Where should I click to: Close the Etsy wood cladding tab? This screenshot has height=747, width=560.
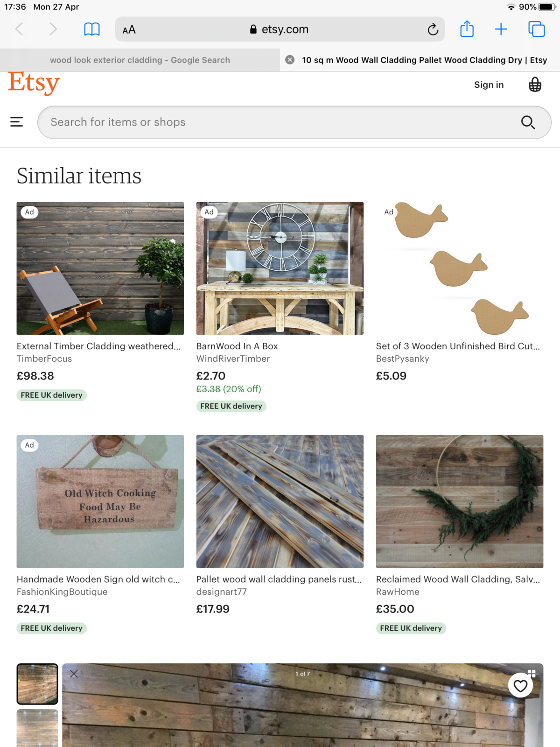coord(290,60)
